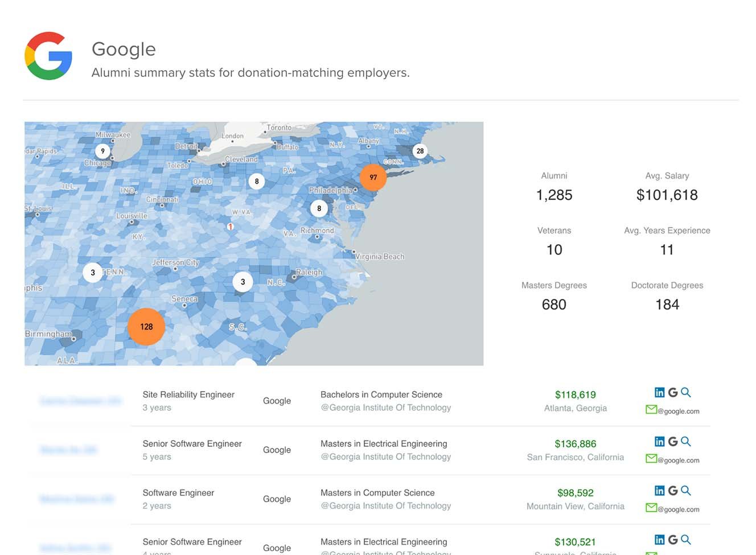Click email envelope icon in the $136,886 row
The image size is (756, 555).
click(x=651, y=458)
